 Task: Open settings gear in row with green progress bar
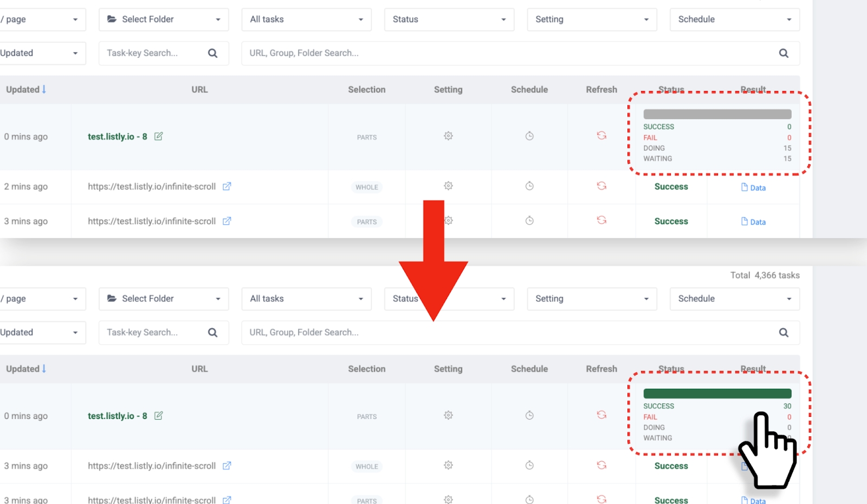pyautogui.click(x=448, y=415)
